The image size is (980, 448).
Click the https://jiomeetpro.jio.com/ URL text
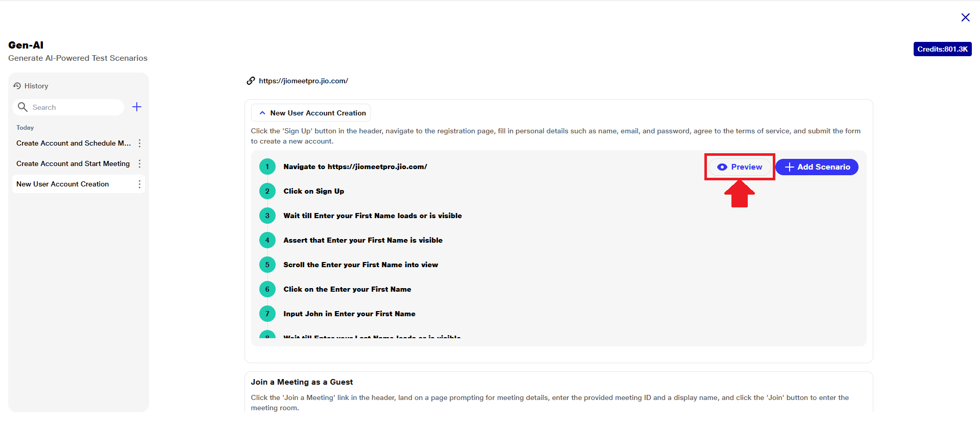tap(303, 81)
